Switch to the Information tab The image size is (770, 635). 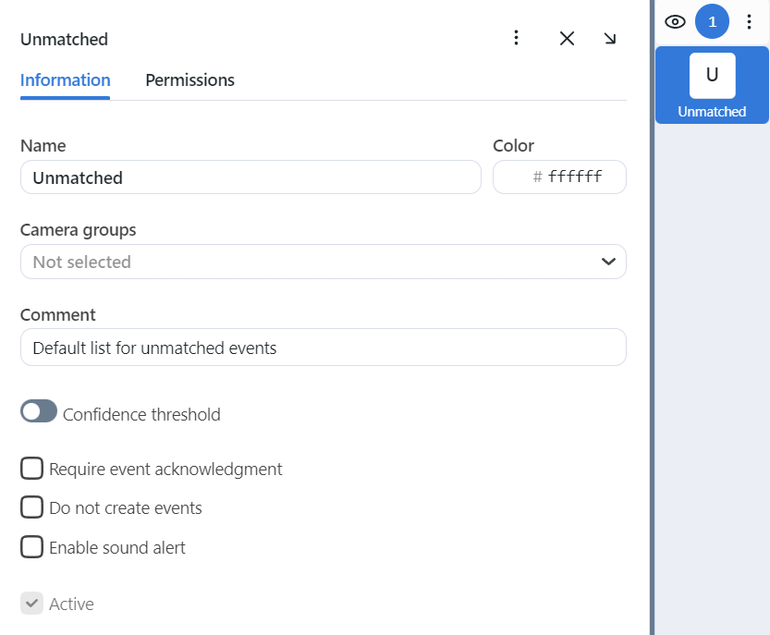coord(65,80)
